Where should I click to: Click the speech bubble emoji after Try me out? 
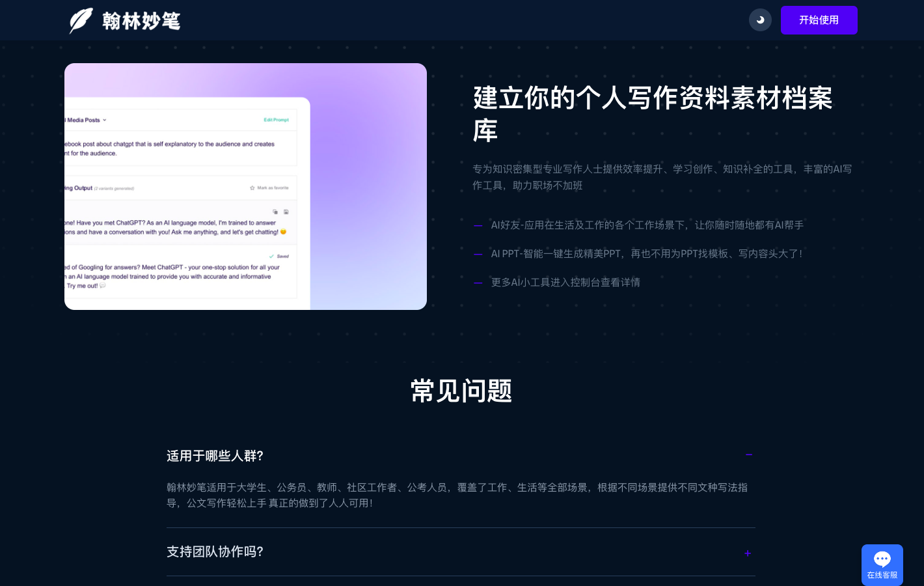pos(103,286)
